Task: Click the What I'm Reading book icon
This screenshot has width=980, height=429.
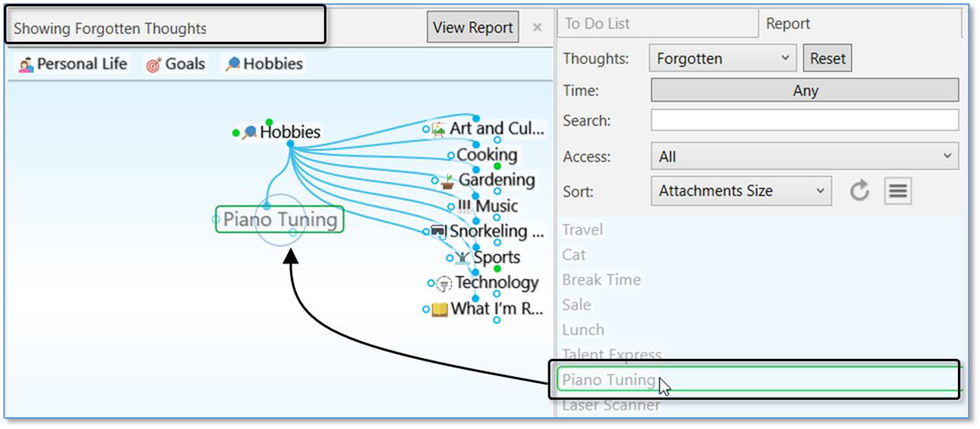Action: pyautogui.click(x=440, y=309)
